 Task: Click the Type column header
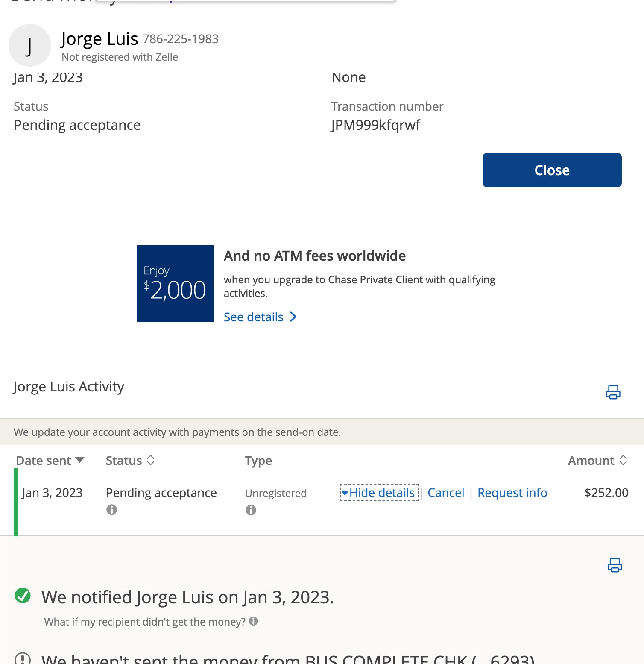(258, 461)
